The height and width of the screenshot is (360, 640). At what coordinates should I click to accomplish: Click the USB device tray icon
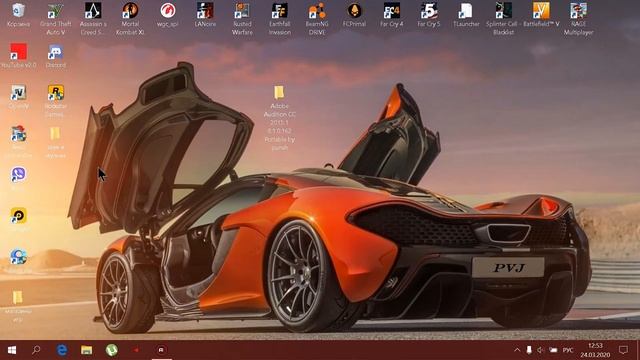click(x=529, y=350)
